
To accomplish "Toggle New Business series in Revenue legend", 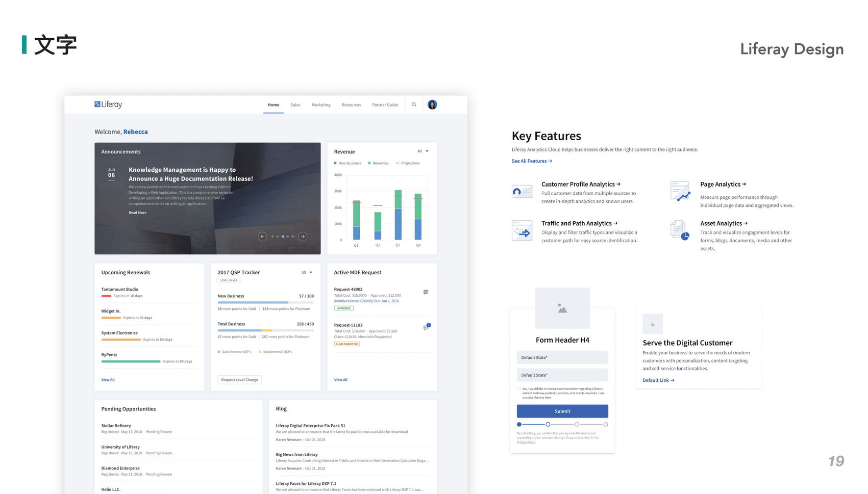I will (348, 163).
